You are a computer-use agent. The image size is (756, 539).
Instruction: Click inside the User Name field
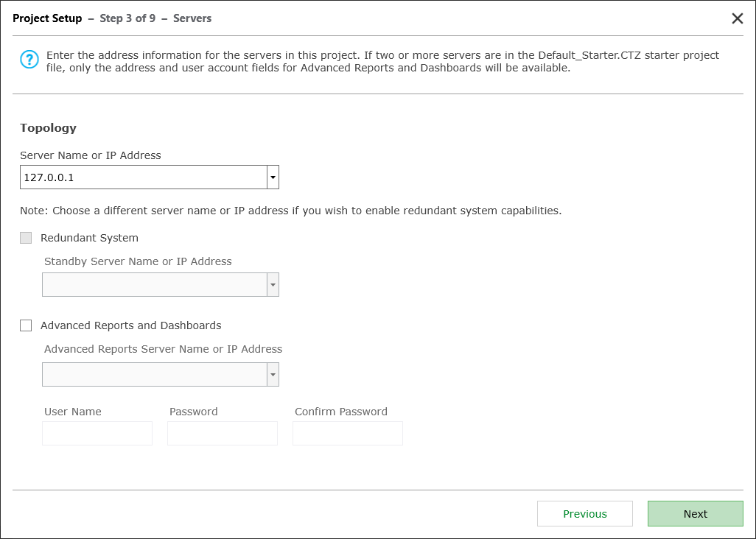point(97,433)
